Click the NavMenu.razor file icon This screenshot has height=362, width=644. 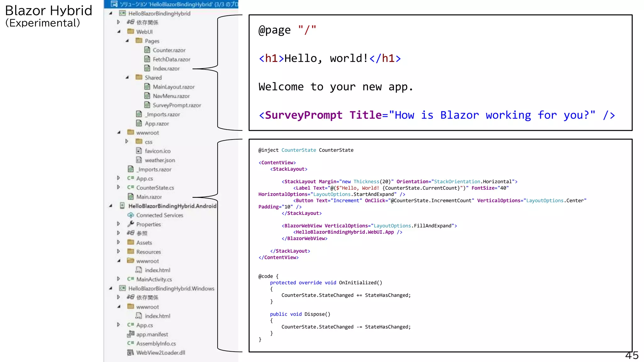(x=147, y=96)
